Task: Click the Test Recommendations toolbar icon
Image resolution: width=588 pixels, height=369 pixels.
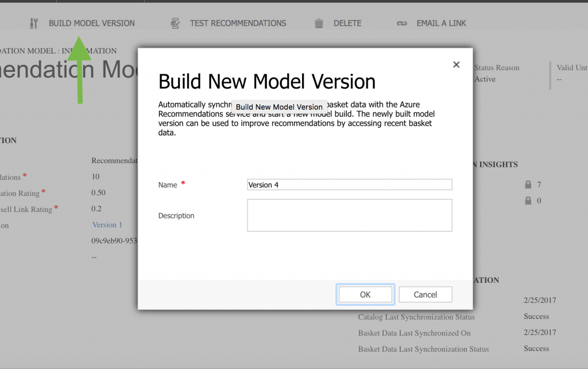Action: (x=175, y=24)
